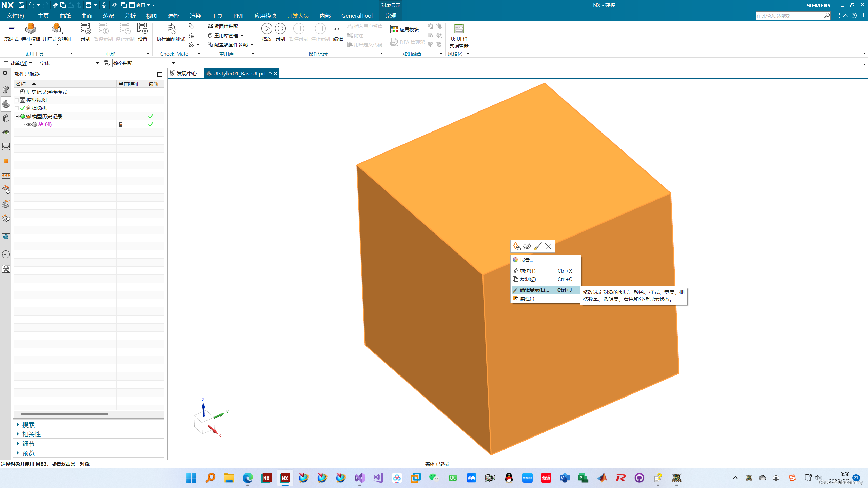Click the undo arrow icon
868x488 pixels.
click(32, 5)
